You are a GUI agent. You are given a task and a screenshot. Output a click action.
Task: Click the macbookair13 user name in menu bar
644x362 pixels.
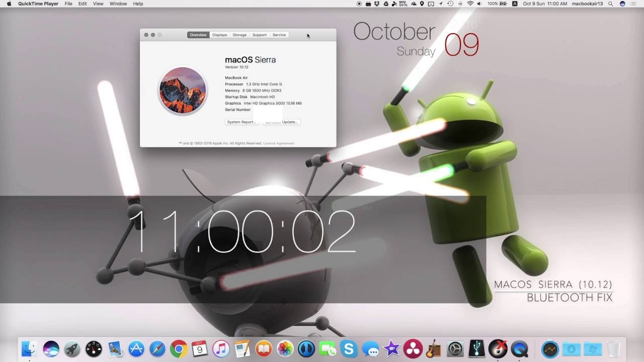588,4
